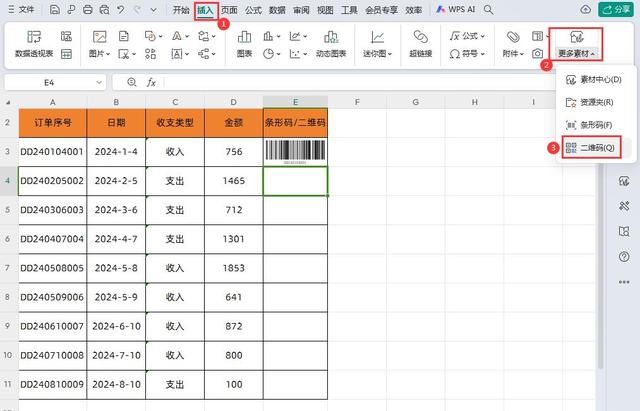Click the select-all corner triangle

tap(8, 102)
